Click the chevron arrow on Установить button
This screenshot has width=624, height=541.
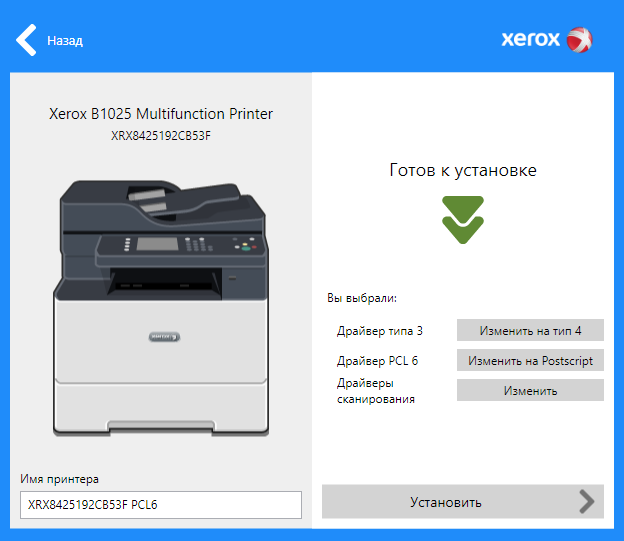pyautogui.click(x=587, y=502)
